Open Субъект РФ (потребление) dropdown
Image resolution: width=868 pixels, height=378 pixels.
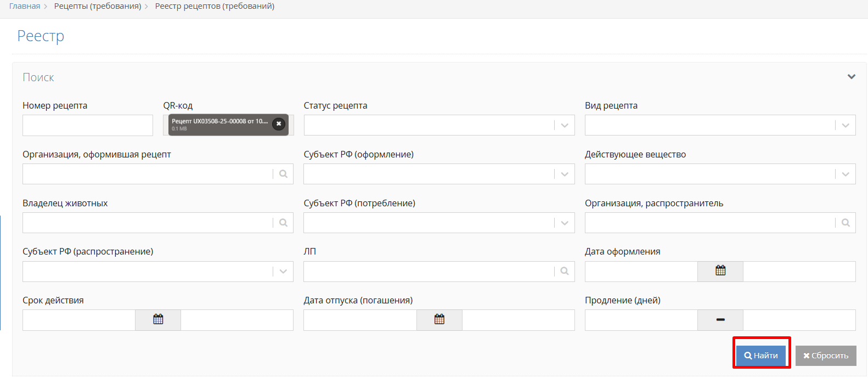[565, 223]
